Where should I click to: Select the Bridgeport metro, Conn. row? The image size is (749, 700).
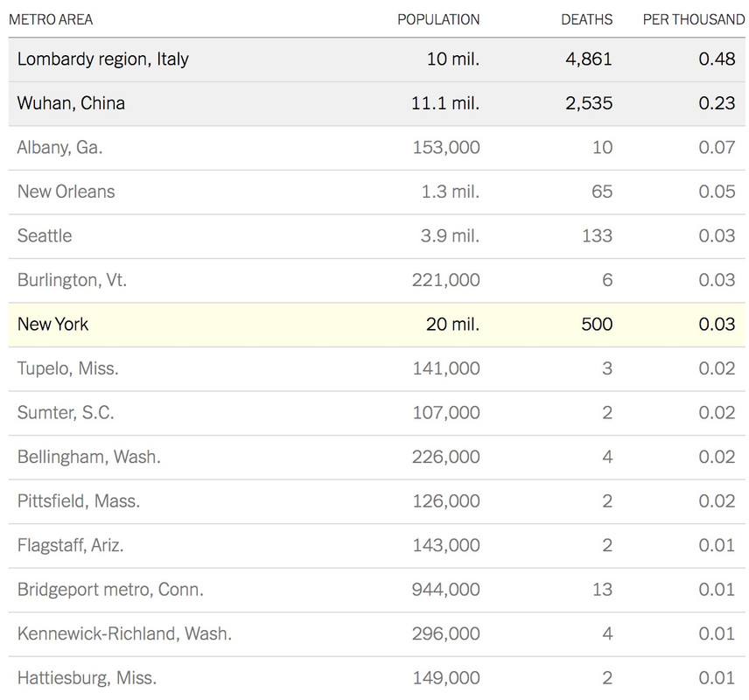coord(377,590)
